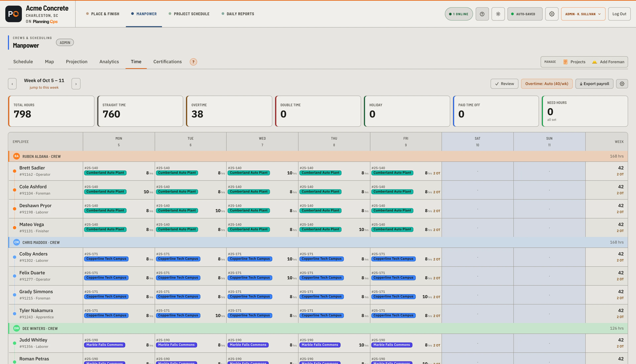Click Colby Anders' Monday Copperline Tech Campus tag

click(106, 259)
